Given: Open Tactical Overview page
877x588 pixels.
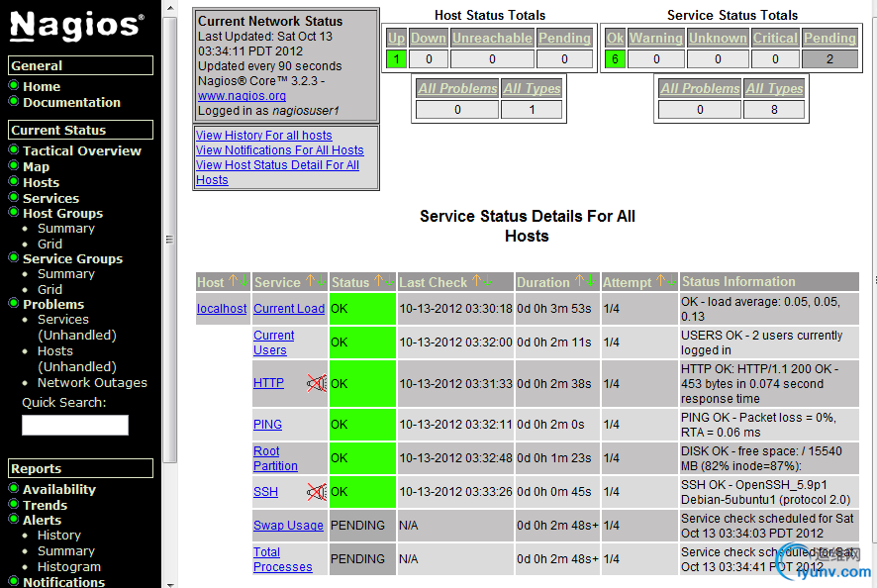Looking at the screenshot, I should 81,150.
